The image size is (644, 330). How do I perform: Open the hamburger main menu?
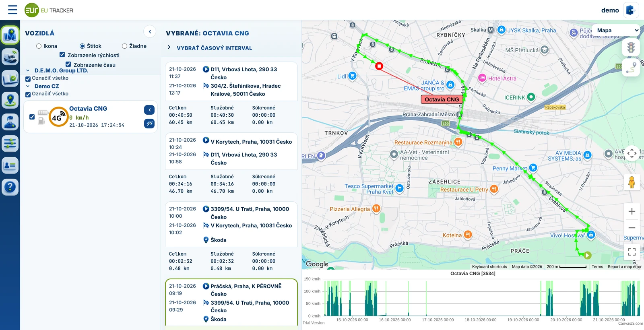pyautogui.click(x=12, y=10)
